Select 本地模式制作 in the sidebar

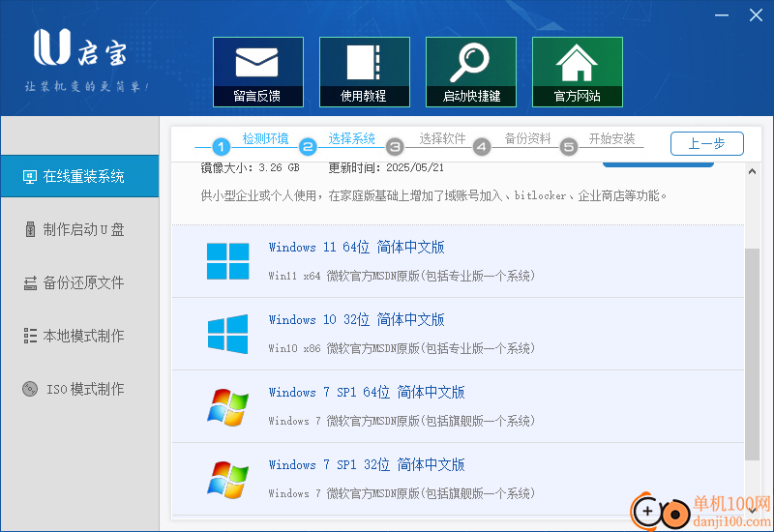tap(79, 336)
